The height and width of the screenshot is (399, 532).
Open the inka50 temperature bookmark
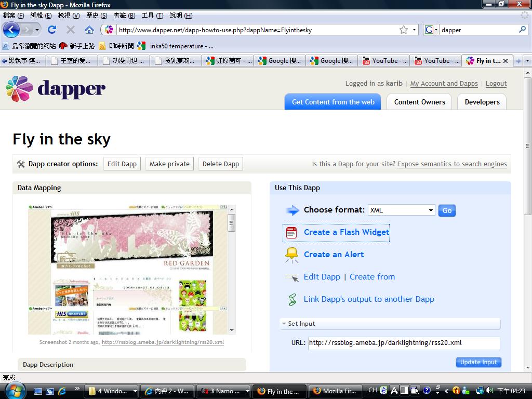(x=176, y=46)
